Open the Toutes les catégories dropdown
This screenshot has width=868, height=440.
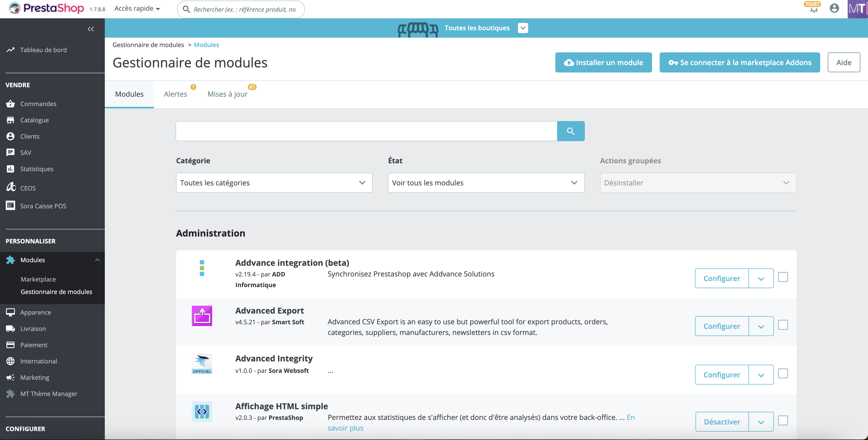pyautogui.click(x=274, y=183)
